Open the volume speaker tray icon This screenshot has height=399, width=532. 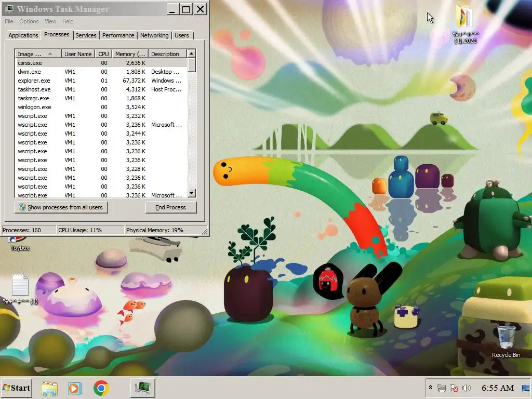(467, 388)
